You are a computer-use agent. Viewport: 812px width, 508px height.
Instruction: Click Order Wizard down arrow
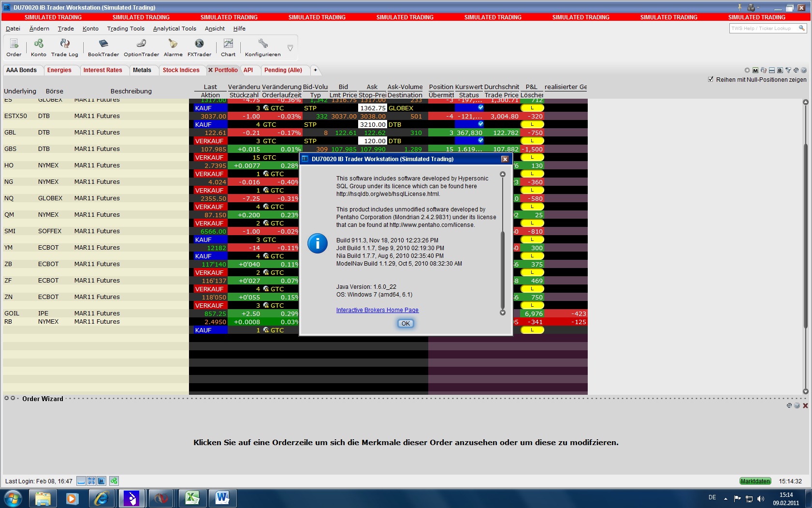tap(13, 398)
